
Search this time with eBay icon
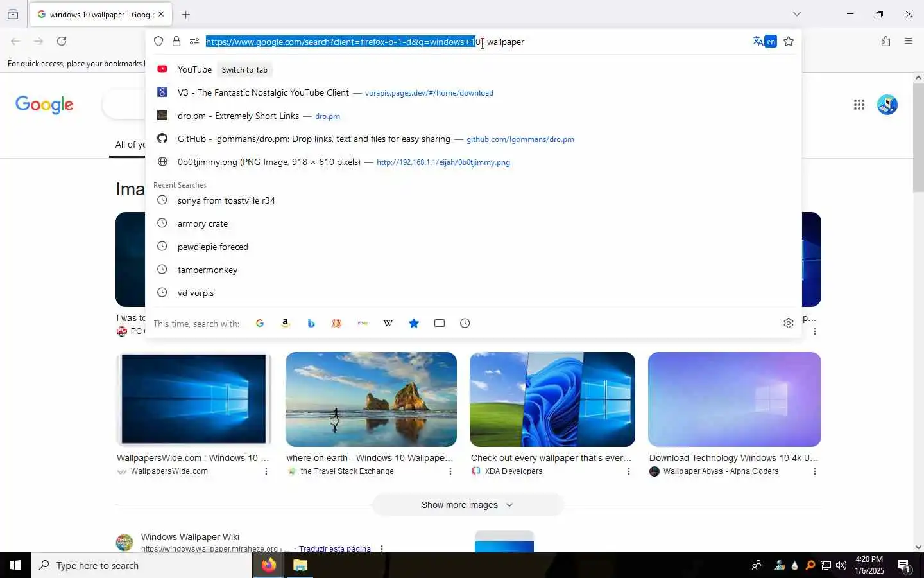[x=363, y=323]
